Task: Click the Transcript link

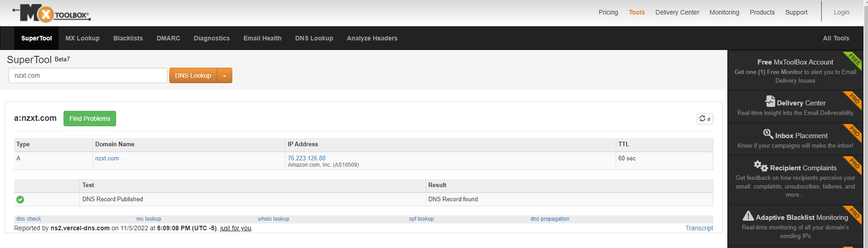Action: (x=699, y=228)
